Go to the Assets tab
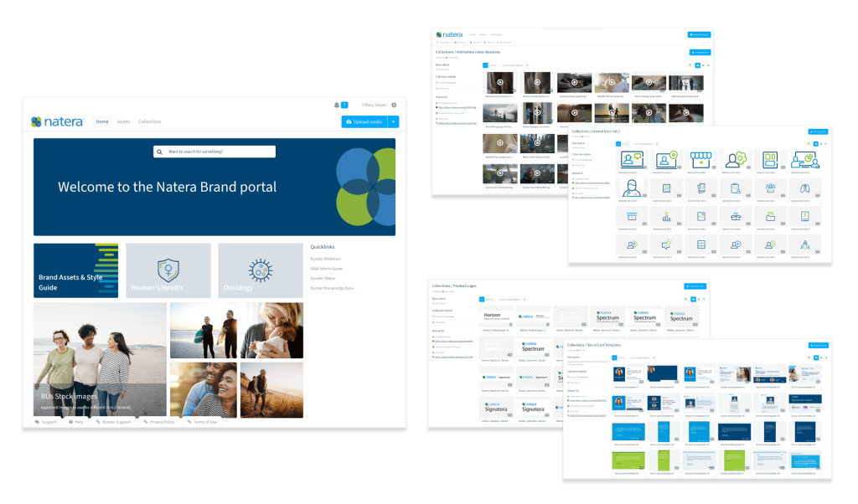 123,121
